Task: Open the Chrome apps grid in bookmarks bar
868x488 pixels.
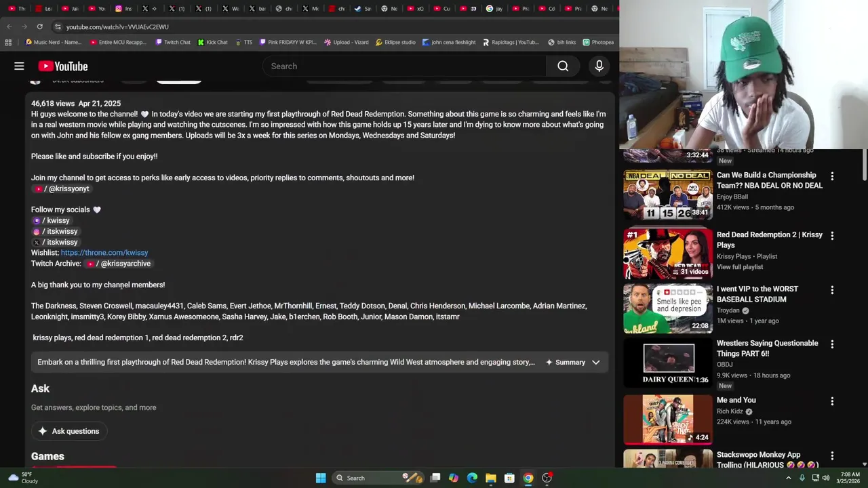Action: click(8, 42)
